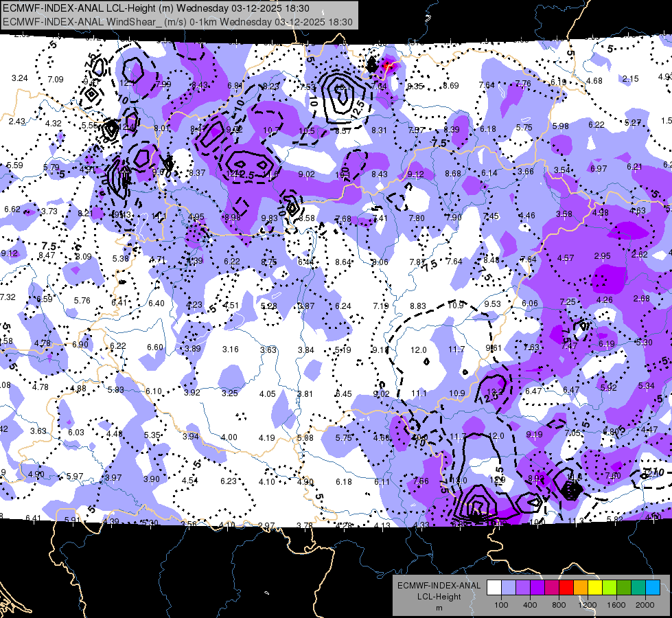The width and height of the screenshot is (672, 618).
Task: Click the wind shear value "4.19"
Action: tap(266, 438)
